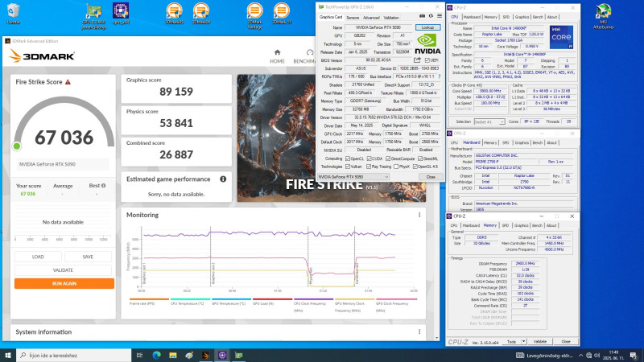
Task: Open the notification center icon
Action: point(634,355)
